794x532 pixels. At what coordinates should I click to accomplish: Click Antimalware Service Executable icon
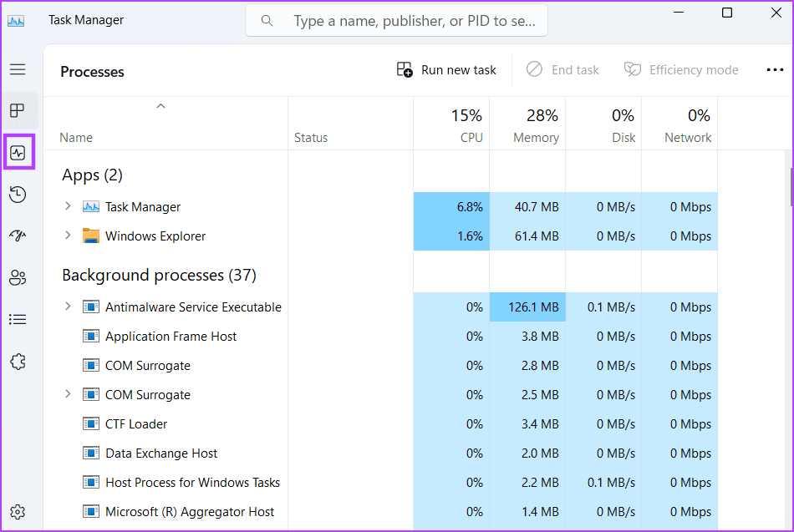pyautogui.click(x=91, y=307)
